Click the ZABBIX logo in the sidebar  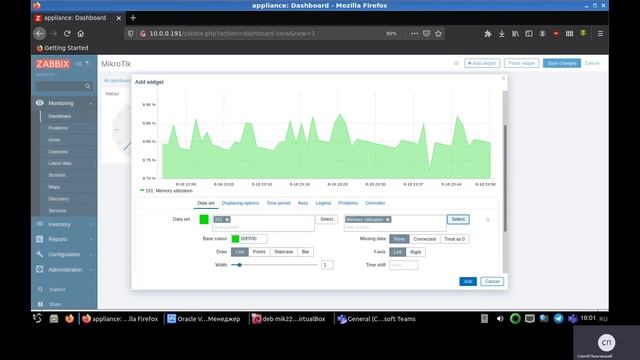(x=53, y=64)
